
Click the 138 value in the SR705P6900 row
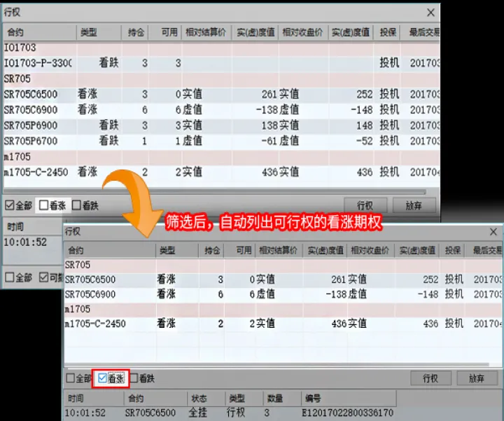[x=269, y=125]
